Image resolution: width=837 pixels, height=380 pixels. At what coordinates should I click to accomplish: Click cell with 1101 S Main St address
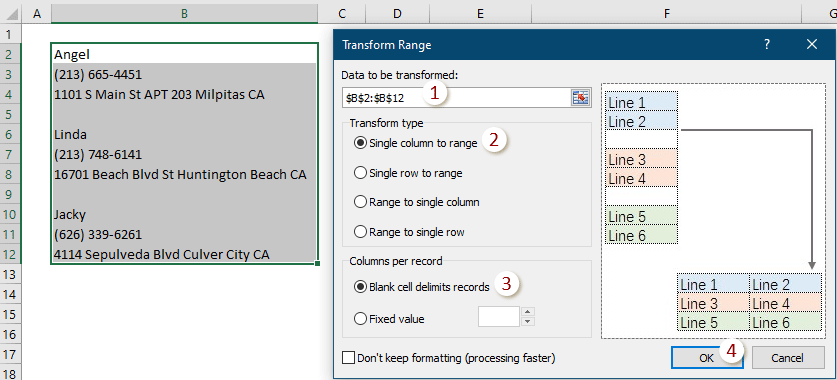184,94
